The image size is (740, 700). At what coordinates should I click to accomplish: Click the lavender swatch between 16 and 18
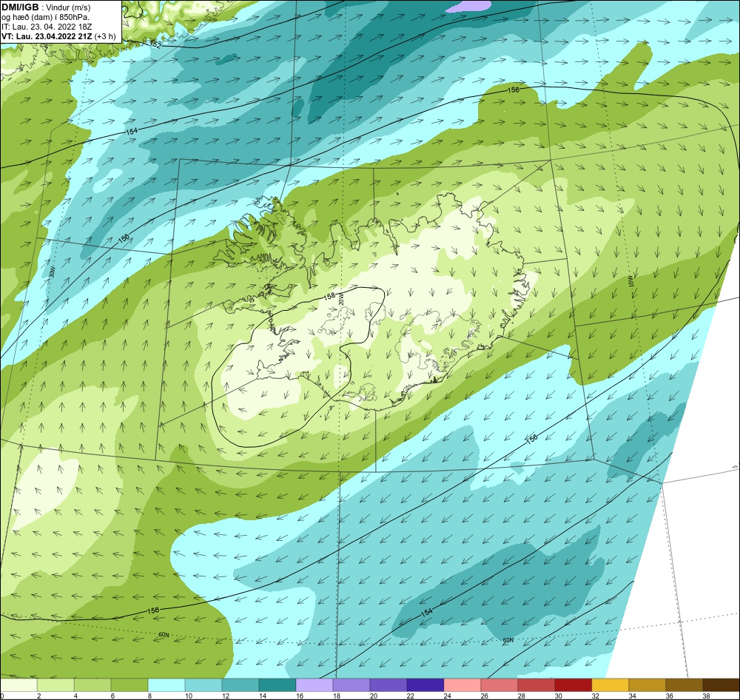[314, 685]
